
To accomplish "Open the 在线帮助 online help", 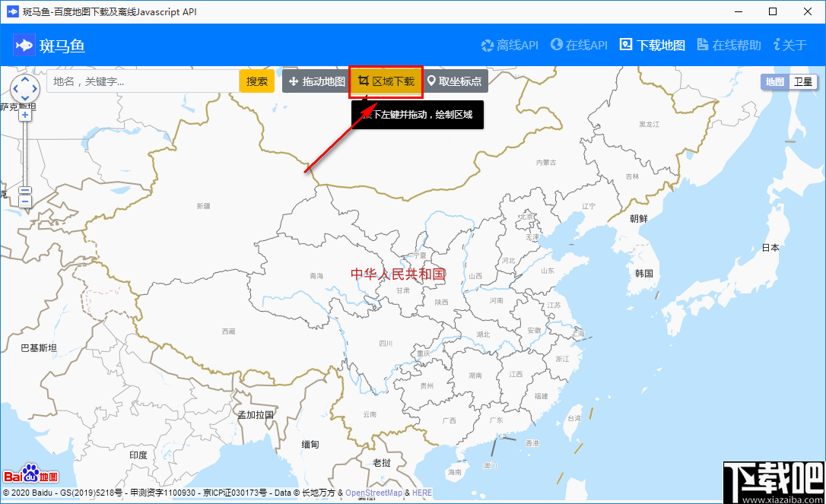I will tap(729, 45).
